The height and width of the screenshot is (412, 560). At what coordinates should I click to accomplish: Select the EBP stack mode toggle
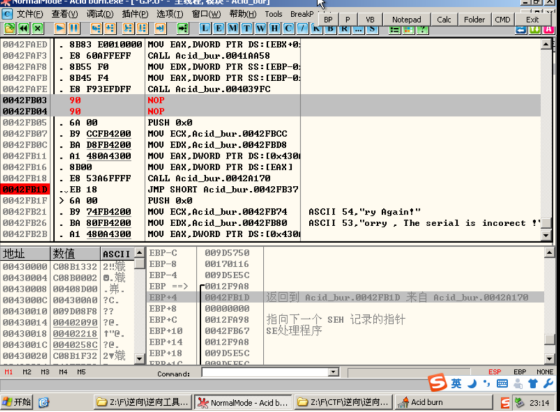tap(519, 372)
